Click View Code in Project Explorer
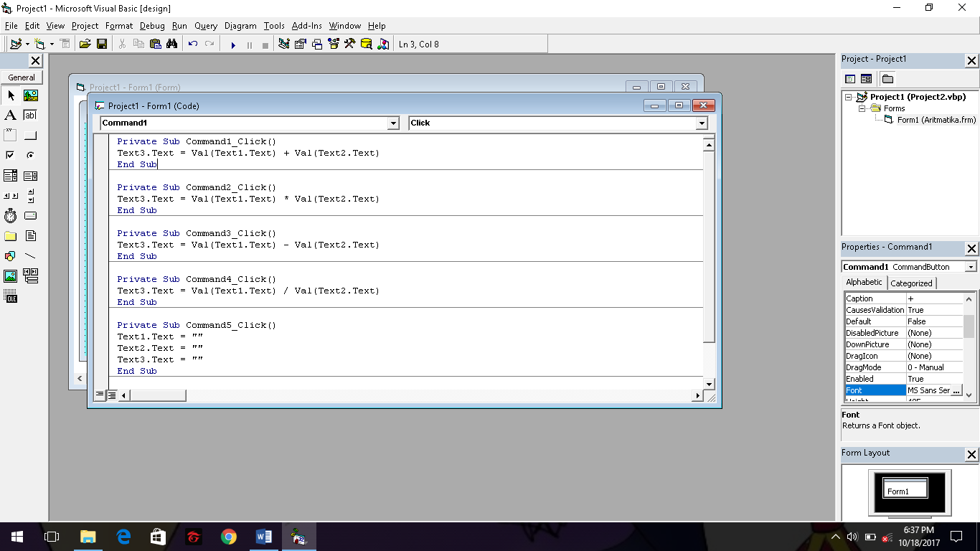This screenshot has height=551, width=980. pos(849,78)
